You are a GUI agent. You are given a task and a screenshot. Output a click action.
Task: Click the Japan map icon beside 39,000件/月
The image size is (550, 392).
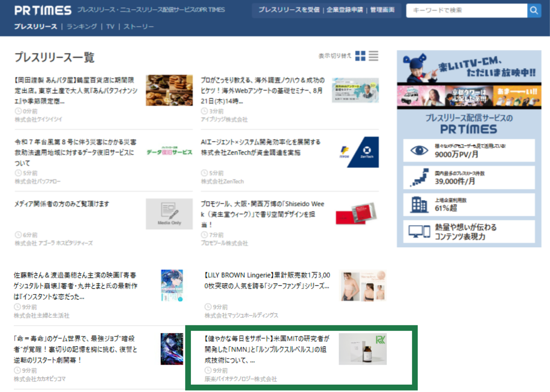[419, 177]
